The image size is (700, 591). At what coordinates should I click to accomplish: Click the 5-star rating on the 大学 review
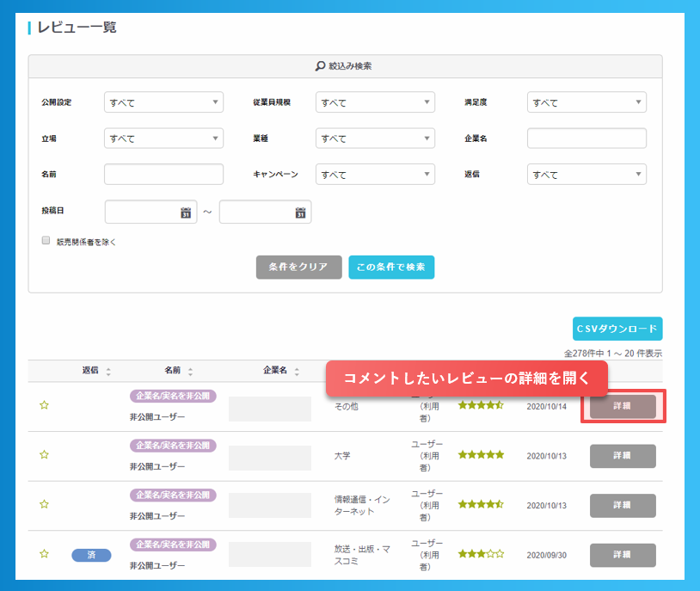point(482,452)
